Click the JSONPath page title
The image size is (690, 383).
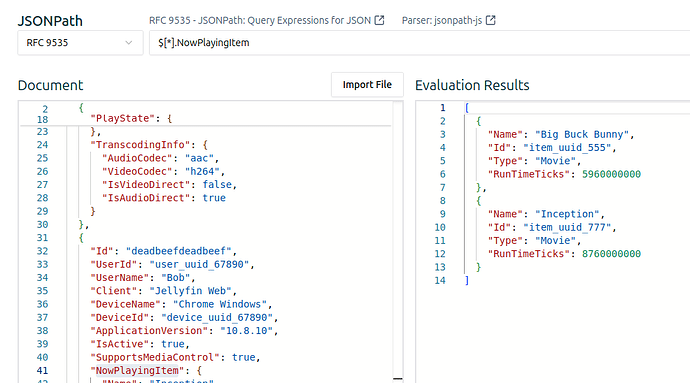coord(50,21)
